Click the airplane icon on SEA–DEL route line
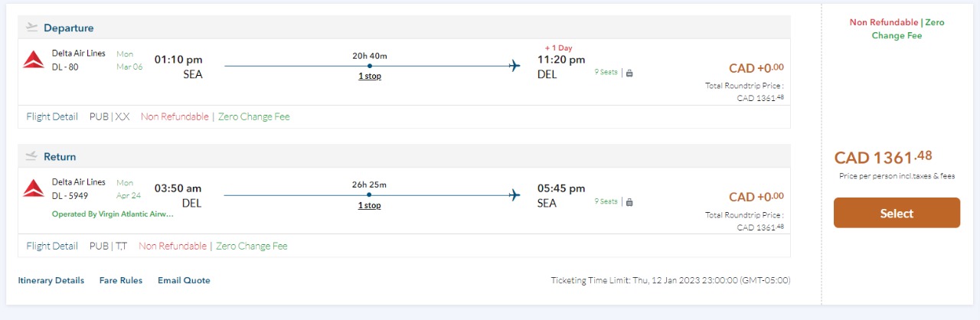Screen dimensions: 980x320 point(514,66)
